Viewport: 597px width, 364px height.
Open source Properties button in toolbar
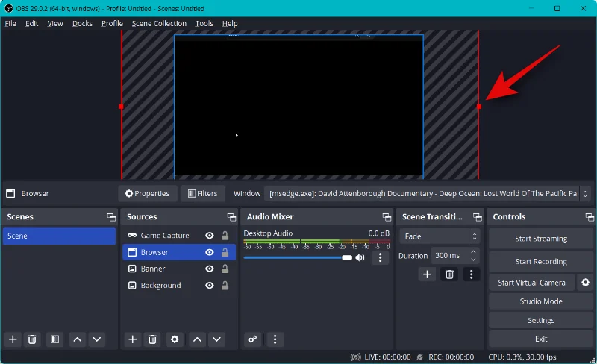[x=147, y=193]
